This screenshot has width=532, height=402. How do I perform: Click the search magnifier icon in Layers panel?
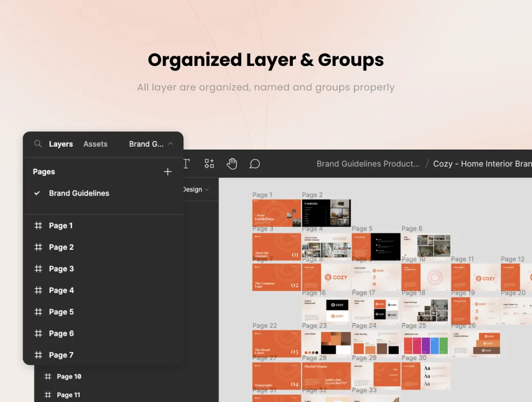(x=38, y=144)
